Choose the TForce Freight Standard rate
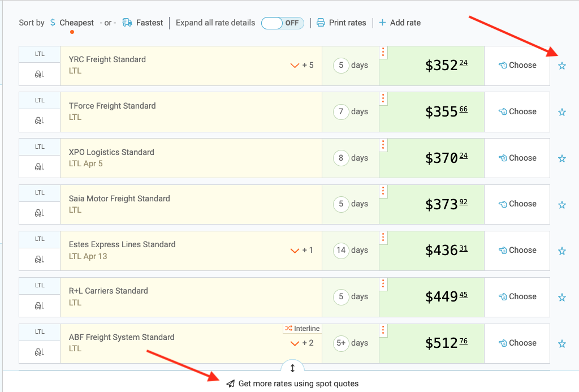Image resolution: width=579 pixels, height=392 pixels. tap(517, 111)
